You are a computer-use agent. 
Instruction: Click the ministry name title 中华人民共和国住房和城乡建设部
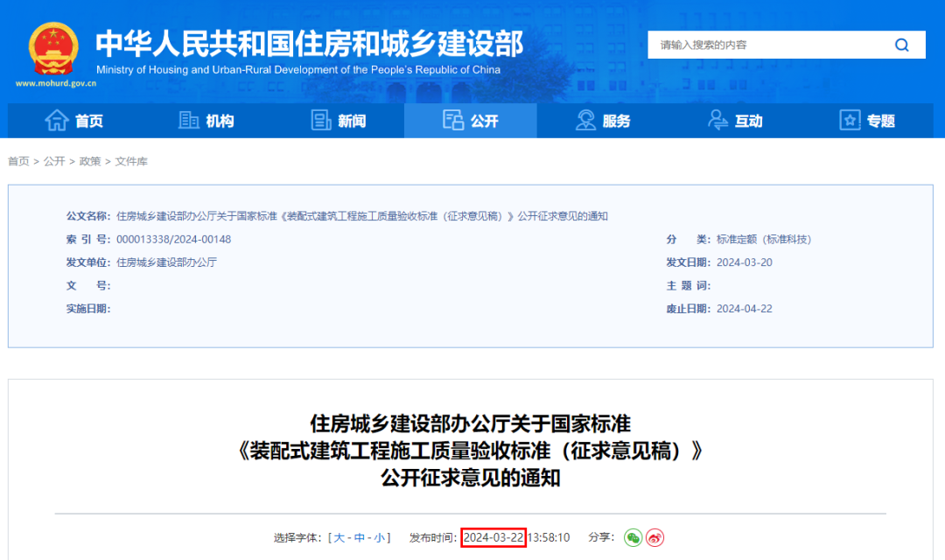click(x=310, y=44)
